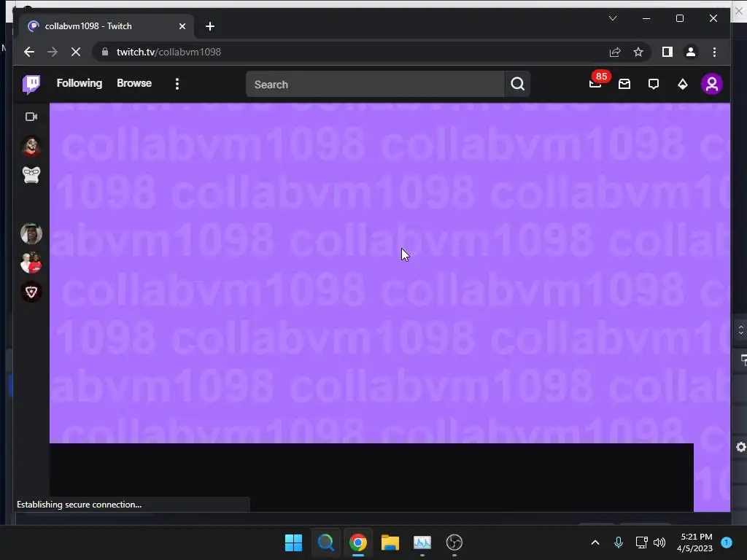This screenshot has width=747, height=560.
Task: Open the volume tray icon
Action: click(659, 542)
